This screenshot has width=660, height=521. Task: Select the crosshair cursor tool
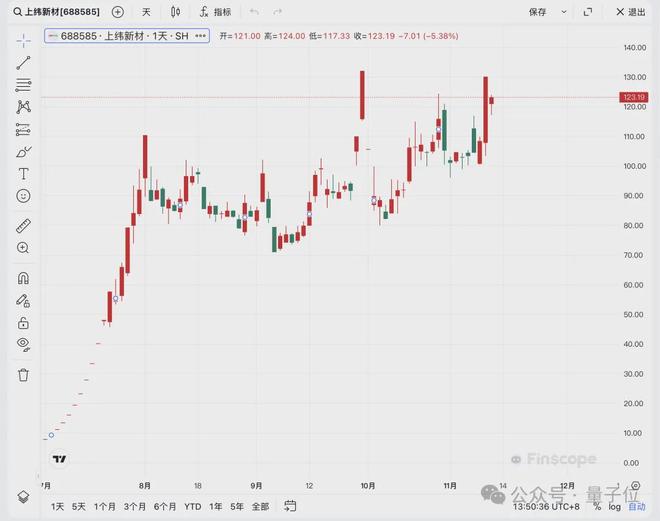coord(24,40)
